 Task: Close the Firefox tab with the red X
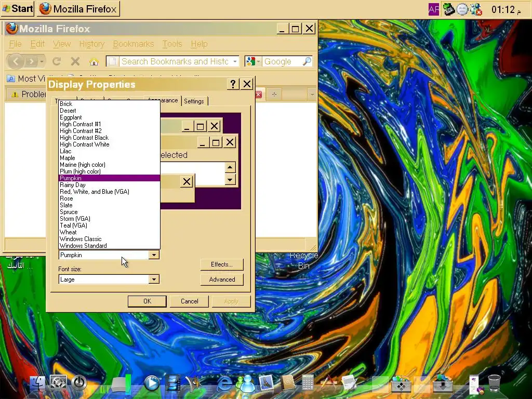click(259, 95)
